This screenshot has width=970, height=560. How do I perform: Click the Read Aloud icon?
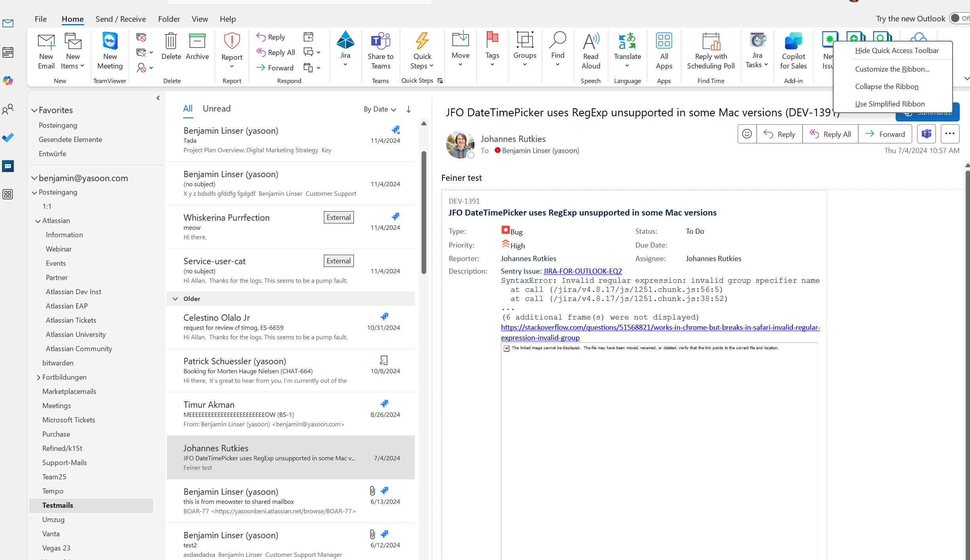point(591,41)
